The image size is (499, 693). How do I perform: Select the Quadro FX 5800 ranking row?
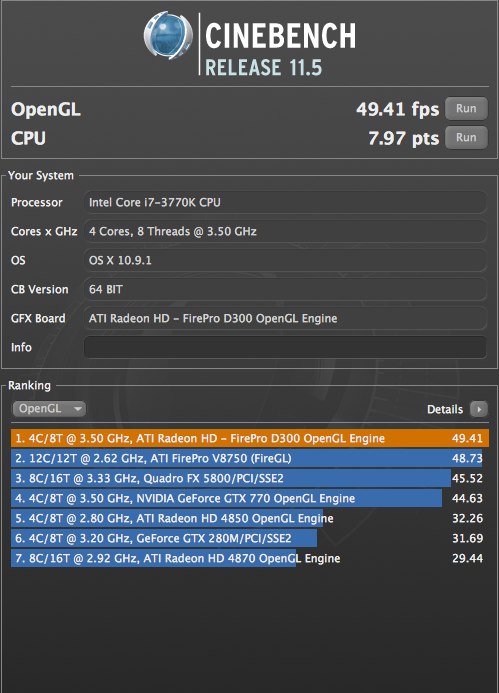[250, 478]
